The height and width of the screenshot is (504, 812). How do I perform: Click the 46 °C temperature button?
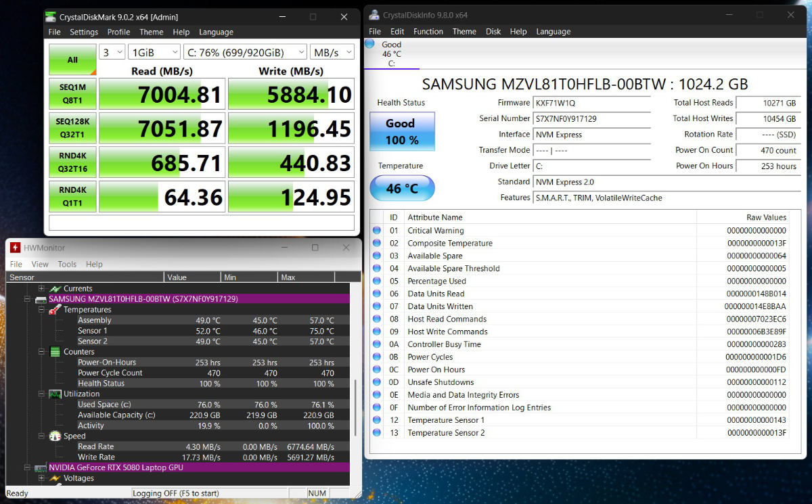coord(402,189)
